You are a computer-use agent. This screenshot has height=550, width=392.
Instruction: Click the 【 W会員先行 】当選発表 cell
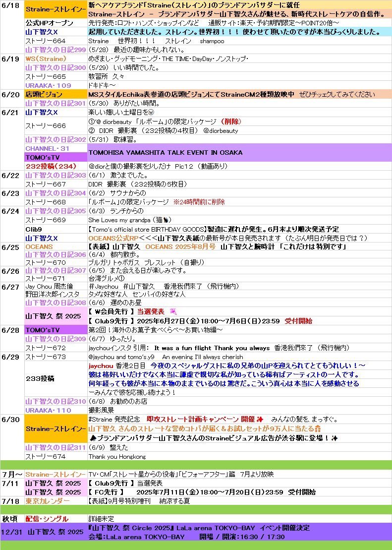tap(239, 311)
